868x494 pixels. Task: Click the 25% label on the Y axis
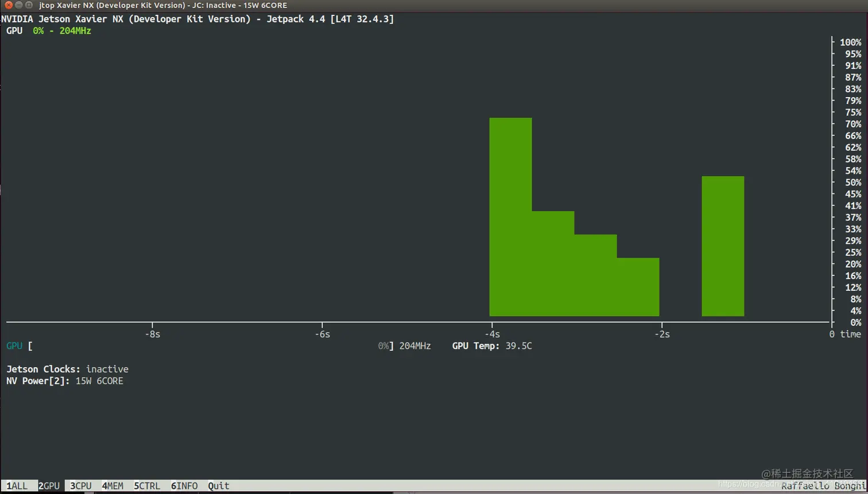click(853, 252)
